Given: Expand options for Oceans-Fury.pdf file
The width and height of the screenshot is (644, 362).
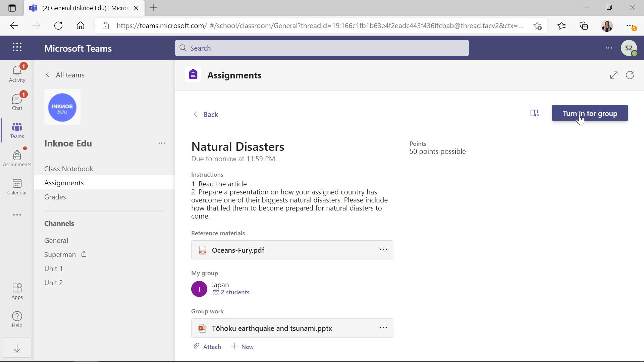Looking at the screenshot, I should [383, 250].
